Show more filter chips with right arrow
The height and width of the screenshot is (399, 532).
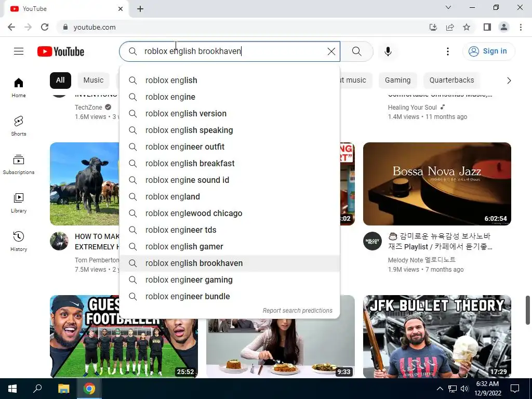pos(509,81)
